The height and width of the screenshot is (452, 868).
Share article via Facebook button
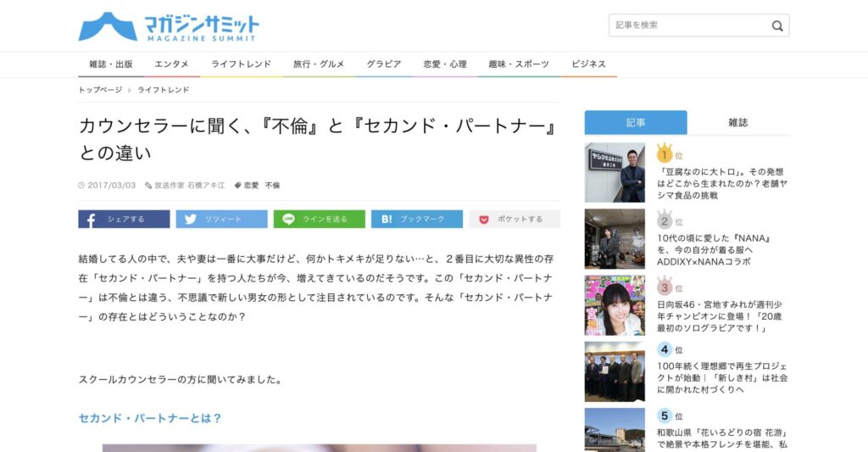(124, 219)
